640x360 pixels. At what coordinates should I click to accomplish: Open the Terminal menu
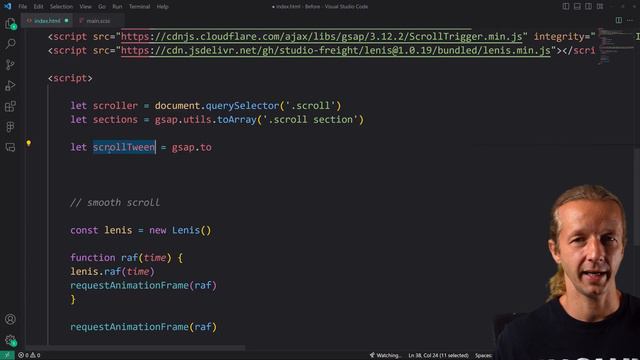point(139,7)
